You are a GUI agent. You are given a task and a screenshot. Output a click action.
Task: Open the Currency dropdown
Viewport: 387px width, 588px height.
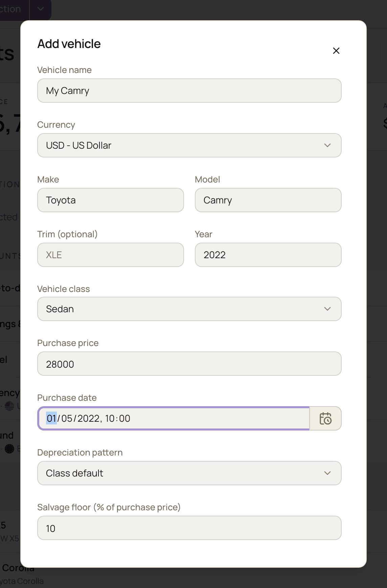[189, 145]
